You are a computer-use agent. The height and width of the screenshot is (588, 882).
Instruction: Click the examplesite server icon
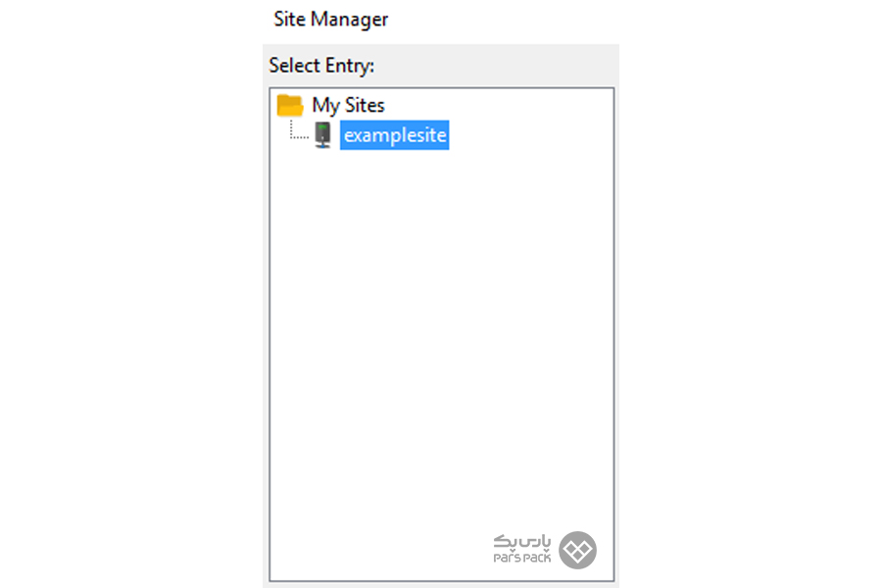click(322, 135)
